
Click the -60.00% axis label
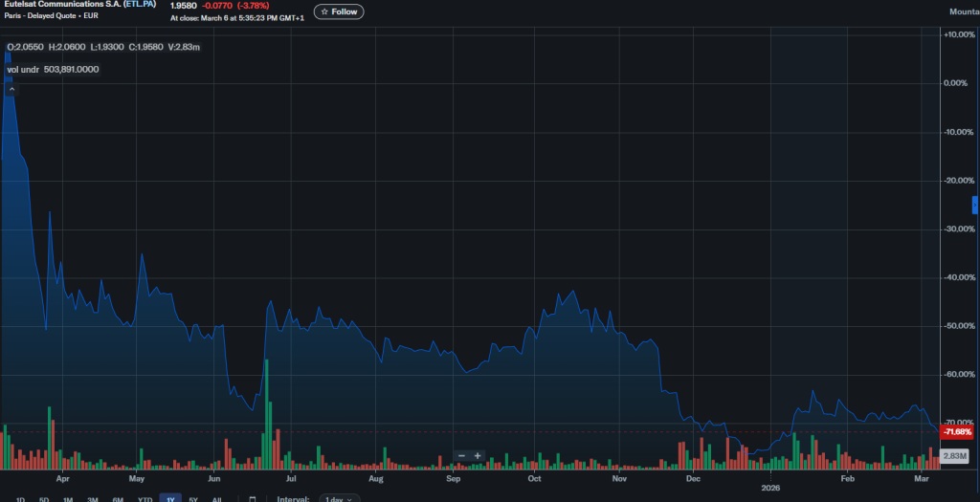point(959,375)
